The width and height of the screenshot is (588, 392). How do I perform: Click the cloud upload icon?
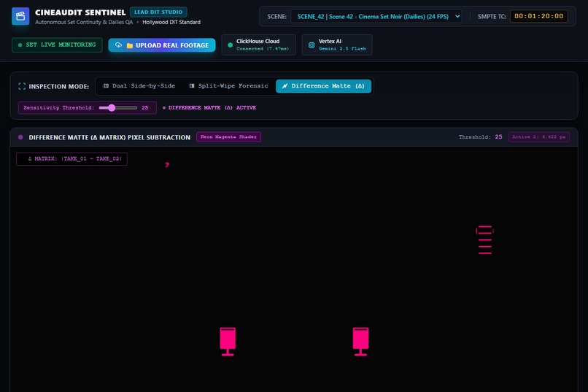tap(118, 45)
